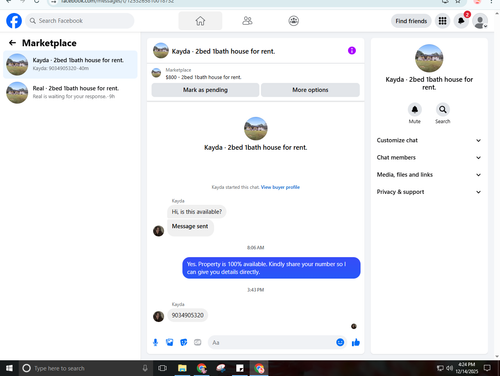
Task: Click the Windows taskbar search box
Action: pyautogui.click(x=87, y=368)
